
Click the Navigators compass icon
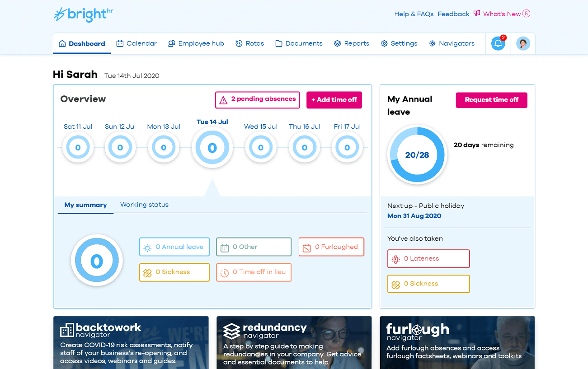[432, 43]
